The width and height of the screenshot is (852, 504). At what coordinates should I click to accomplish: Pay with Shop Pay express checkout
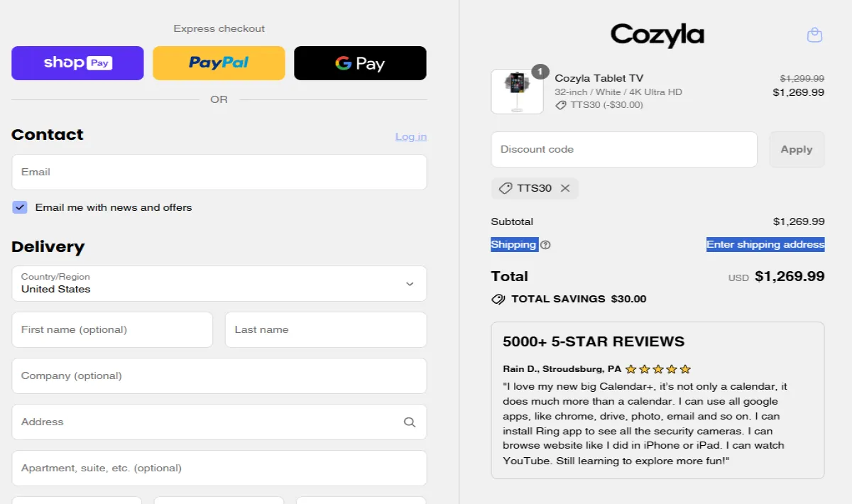[77, 63]
